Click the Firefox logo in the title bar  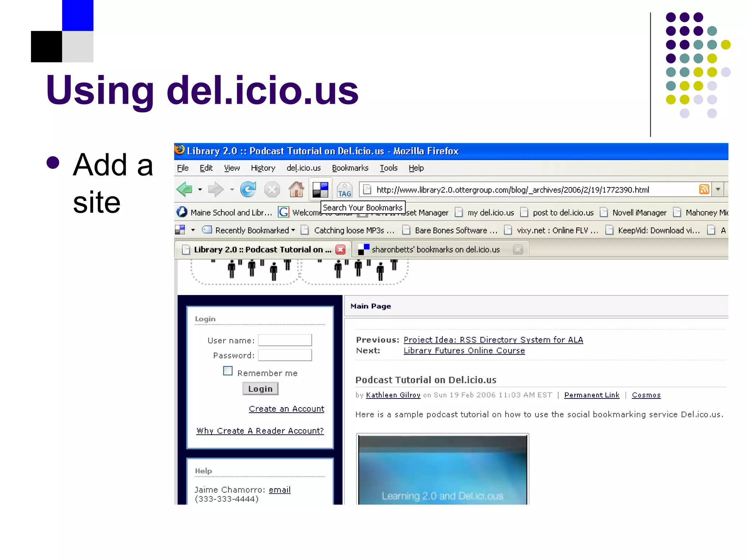click(x=179, y=150)
